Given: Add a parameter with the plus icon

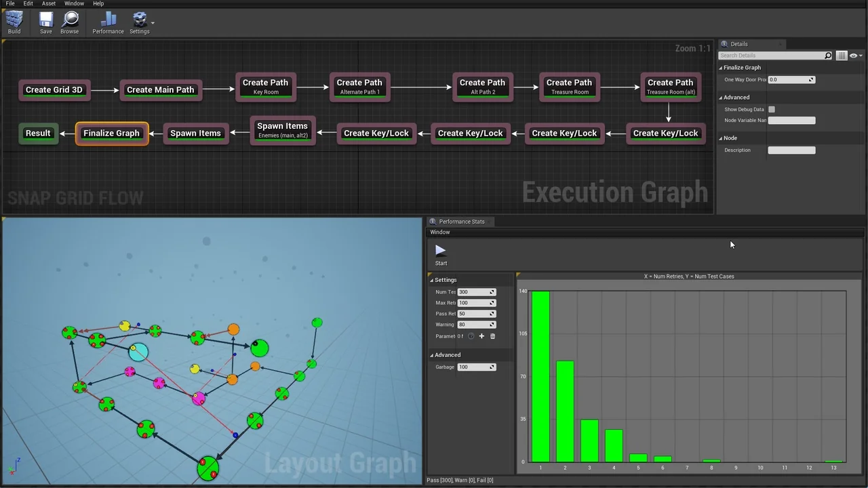Looking at the screenshot, I should tap(481, 336).
